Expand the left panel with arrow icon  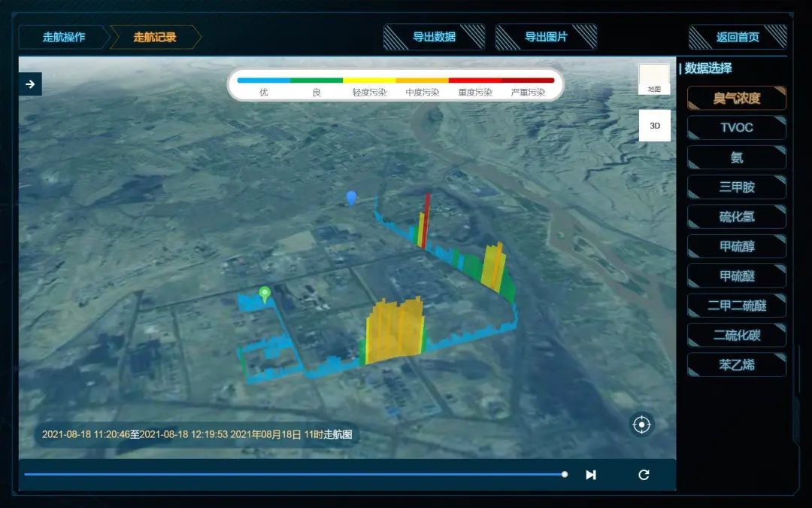(30, 84)
